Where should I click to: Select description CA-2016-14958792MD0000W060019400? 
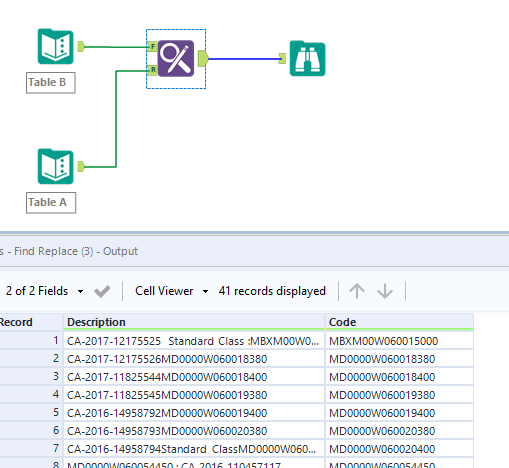point(194,413)
